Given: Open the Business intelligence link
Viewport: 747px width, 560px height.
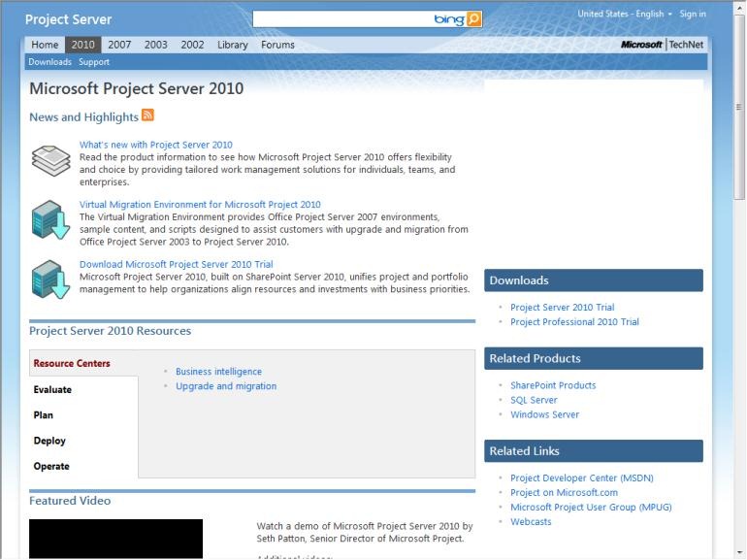Looking at the screenshot, I should point(218,372).
